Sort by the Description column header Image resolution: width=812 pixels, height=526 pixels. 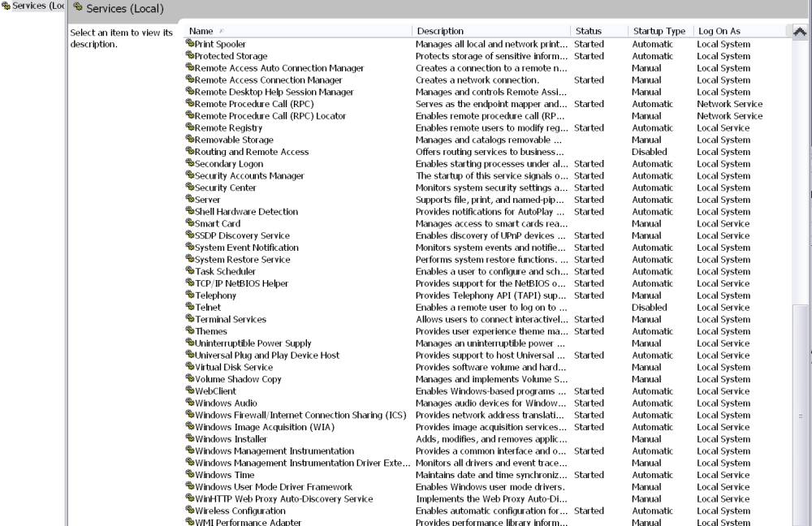click(x=491, y=31)
